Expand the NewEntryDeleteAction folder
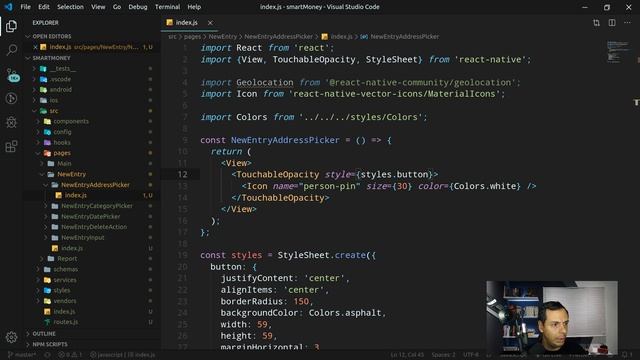This screenshot has width=640, height=360. tap(94, 227)
